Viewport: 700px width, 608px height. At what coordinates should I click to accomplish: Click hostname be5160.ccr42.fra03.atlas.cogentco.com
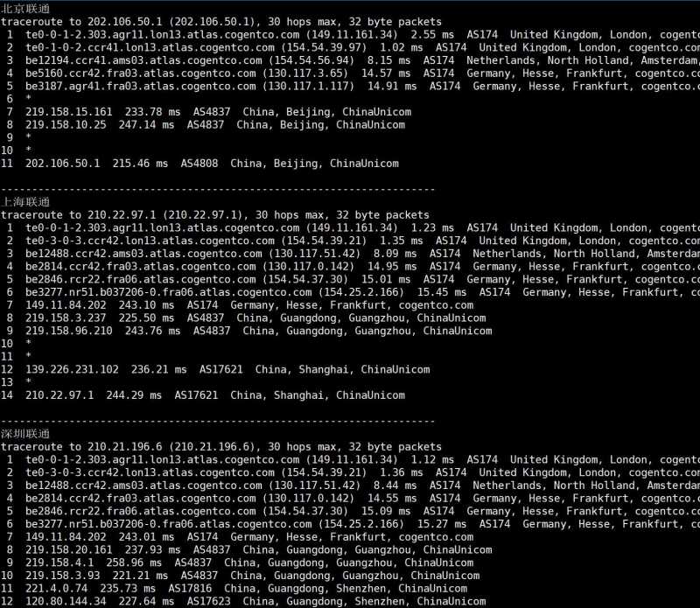(141, 73)
